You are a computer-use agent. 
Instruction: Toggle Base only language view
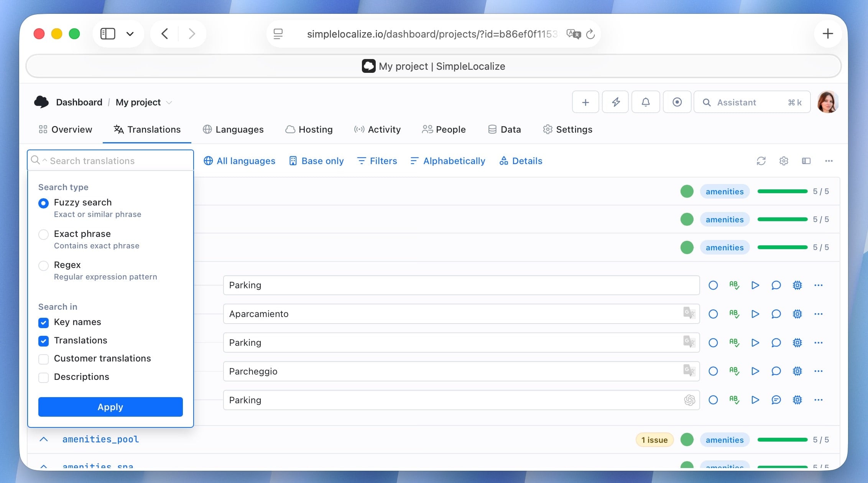(x=316, y=161)
